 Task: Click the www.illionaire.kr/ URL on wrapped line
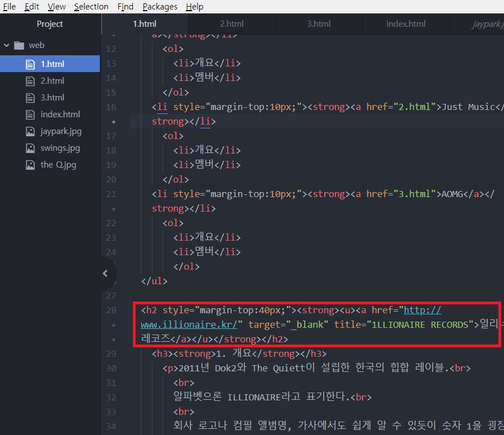pyautogui.click(x=189, y=325)
